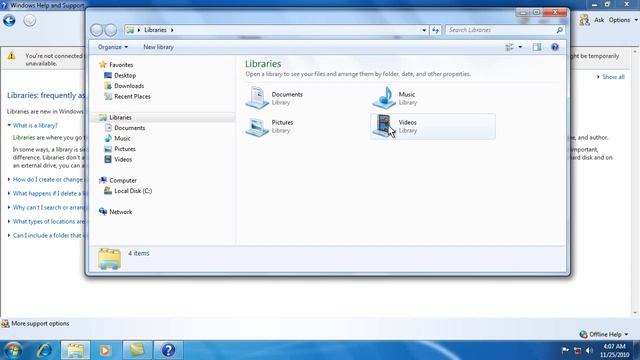Screen dimensions: 640x360
Task: Open the view options dropdown arrow
Action: [520, 47]
